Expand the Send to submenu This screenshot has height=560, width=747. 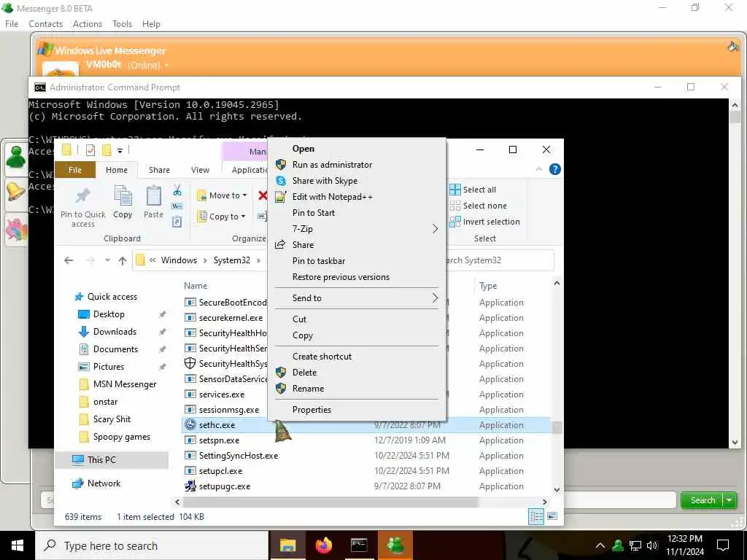coord(356,298)
